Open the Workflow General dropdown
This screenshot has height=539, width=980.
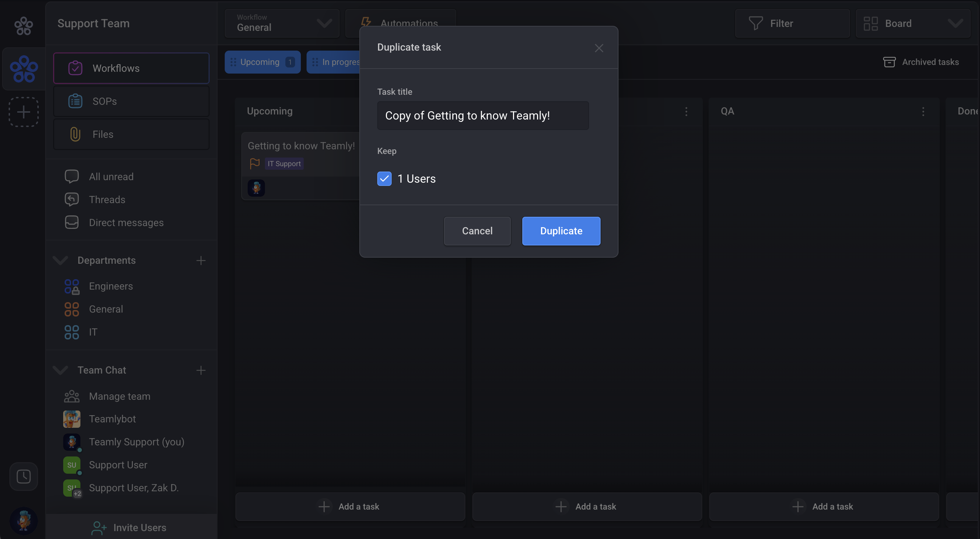click(282, 24)
